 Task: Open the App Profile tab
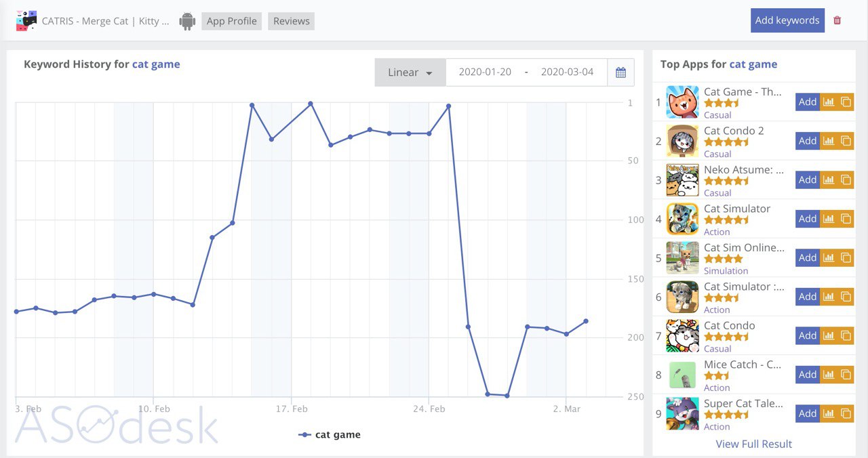231,21
